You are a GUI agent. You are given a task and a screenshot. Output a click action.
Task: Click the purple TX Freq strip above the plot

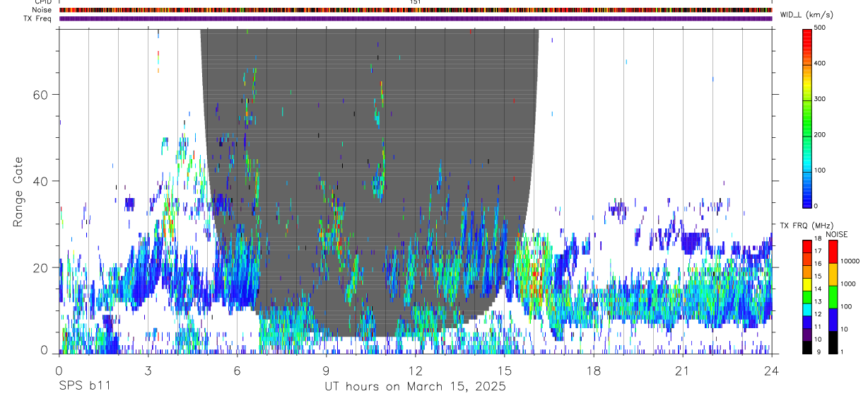point(415,18)
